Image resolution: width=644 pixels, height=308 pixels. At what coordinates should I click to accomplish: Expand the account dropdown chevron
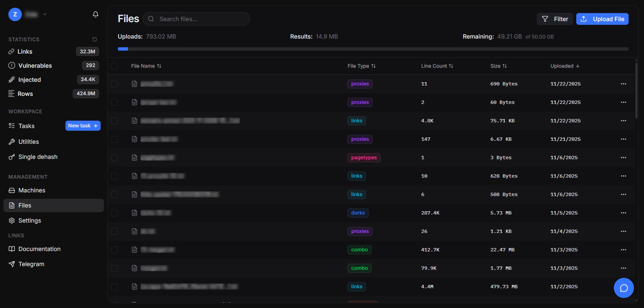click(x=45, y=14)
